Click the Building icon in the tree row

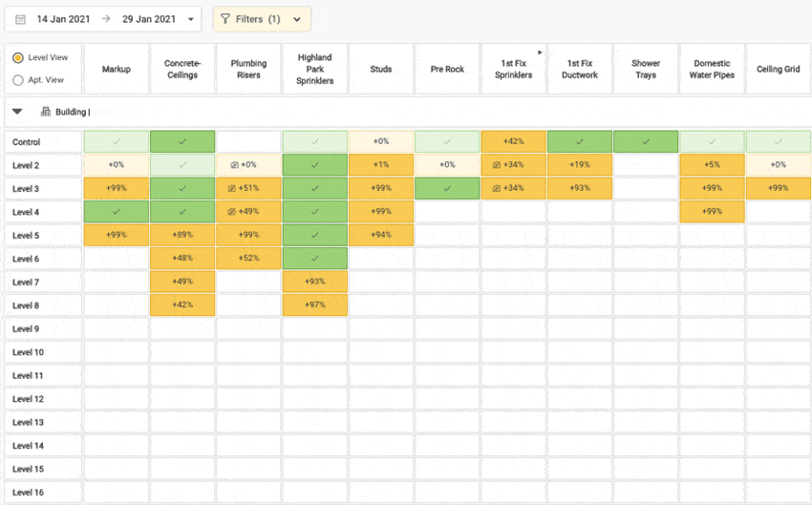coord(45,112)
